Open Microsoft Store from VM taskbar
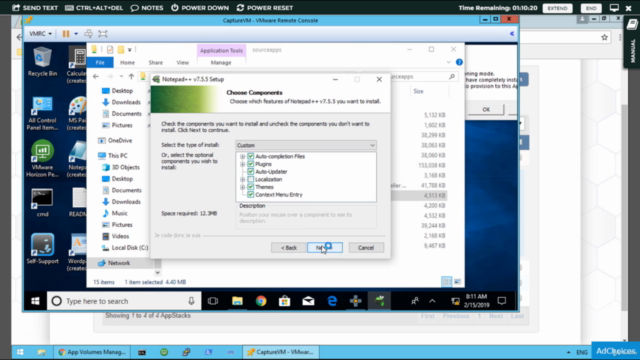This screenshot has height=360, width=640. coord(284,301)
